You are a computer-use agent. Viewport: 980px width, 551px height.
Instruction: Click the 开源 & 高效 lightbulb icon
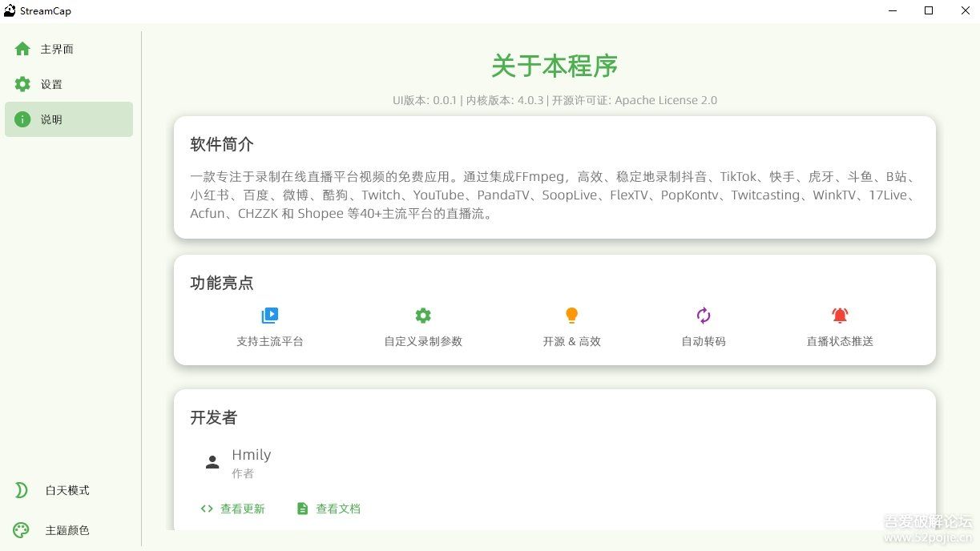[571, 316]
